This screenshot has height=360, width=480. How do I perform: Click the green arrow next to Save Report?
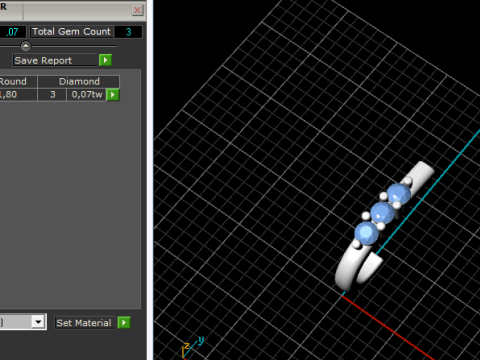click(105, 60)
